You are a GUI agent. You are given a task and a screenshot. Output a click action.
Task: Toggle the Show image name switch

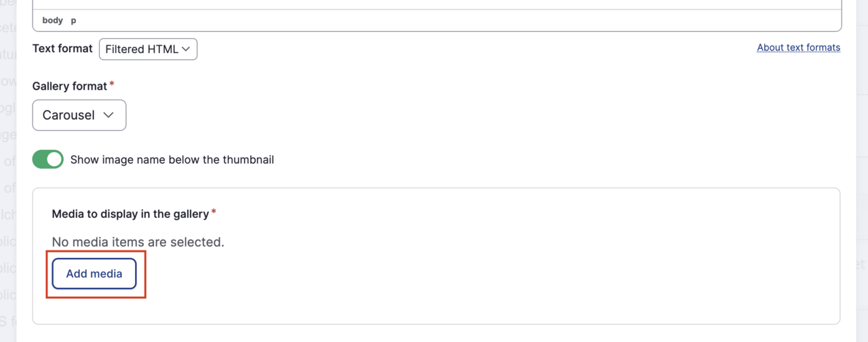tap(47, 159)
